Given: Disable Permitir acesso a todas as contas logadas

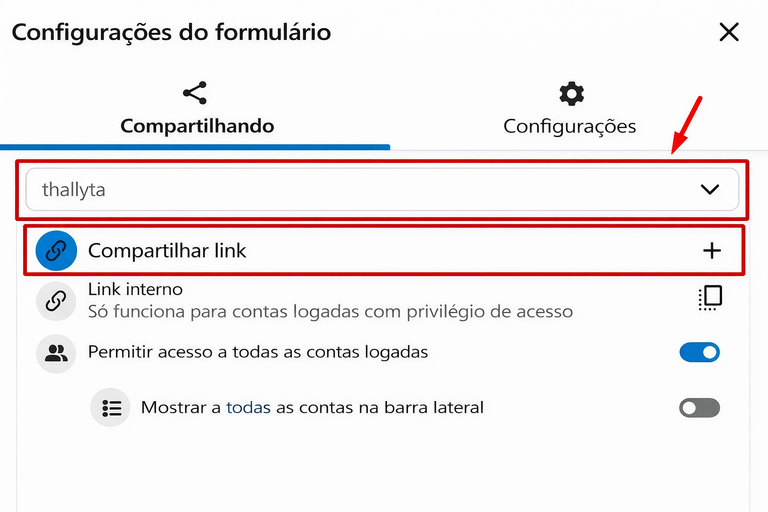Looking at the screenshot, I should (699, 352).
